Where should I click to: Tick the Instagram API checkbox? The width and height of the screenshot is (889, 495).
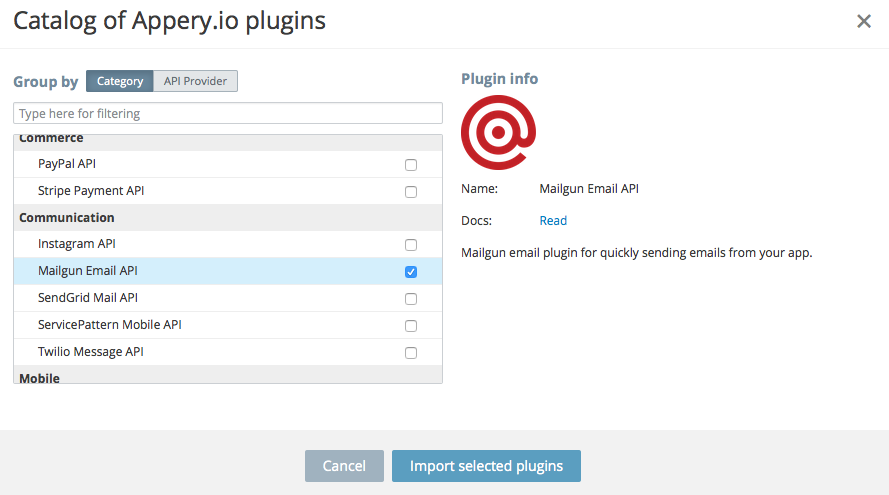coord(411,245)
